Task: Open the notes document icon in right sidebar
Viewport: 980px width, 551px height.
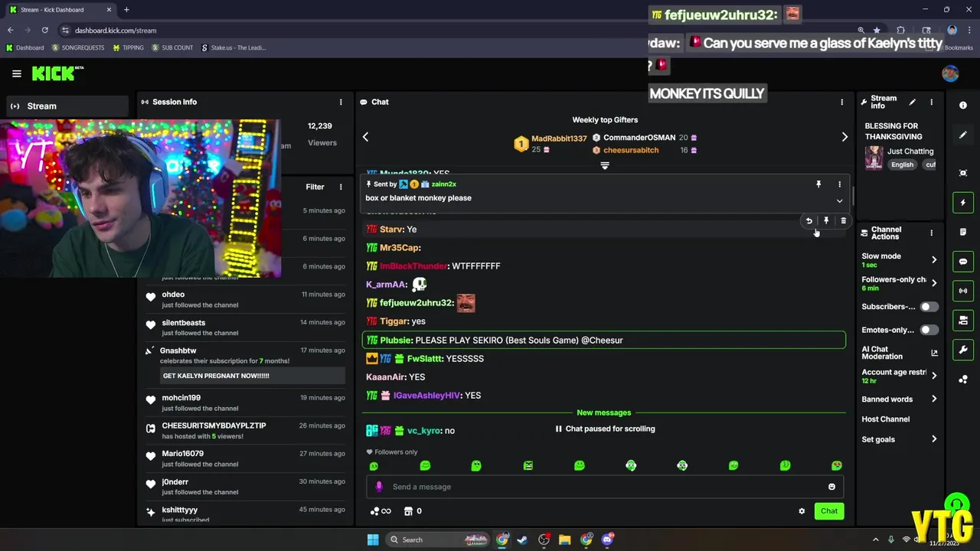Action: [x=963, y=232]
